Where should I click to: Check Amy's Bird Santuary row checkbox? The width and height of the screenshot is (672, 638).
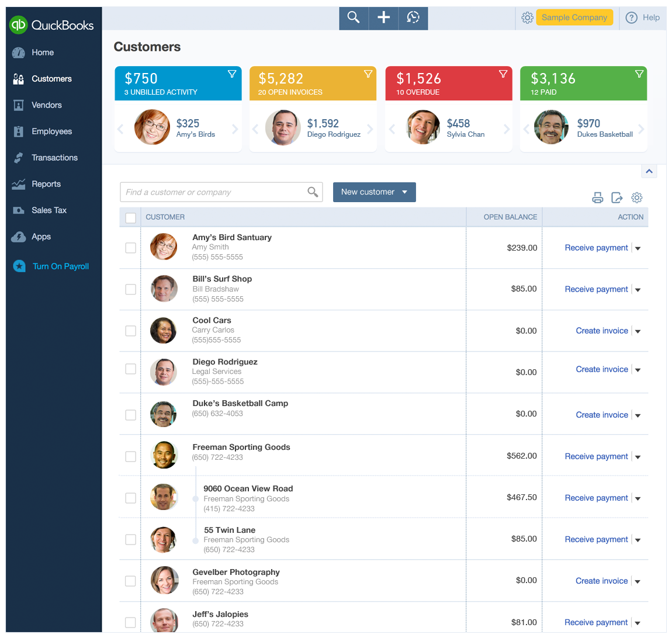click(x=131, y=248)
